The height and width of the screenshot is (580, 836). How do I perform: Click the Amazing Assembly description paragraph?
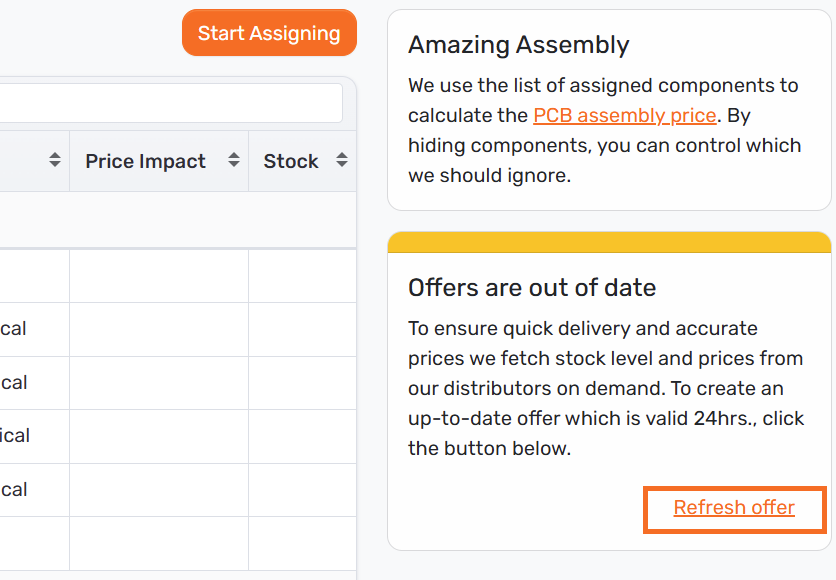605,130
